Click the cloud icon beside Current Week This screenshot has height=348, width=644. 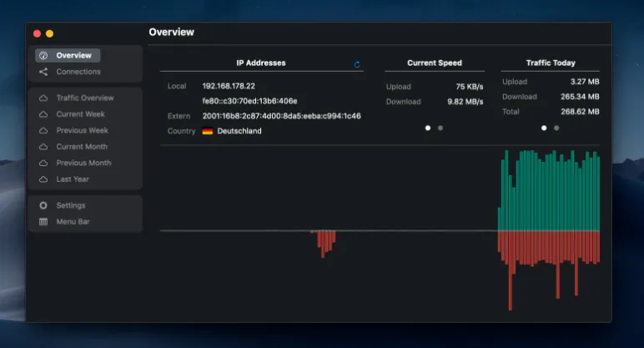43,114
